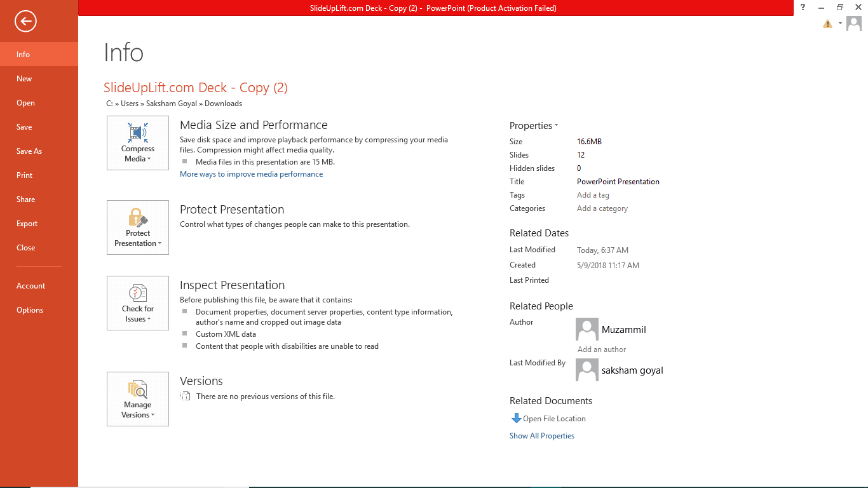The width and height of the screenshot is (868, 488).
Task: Click the Show All Properties link
Action: (542, 436)
